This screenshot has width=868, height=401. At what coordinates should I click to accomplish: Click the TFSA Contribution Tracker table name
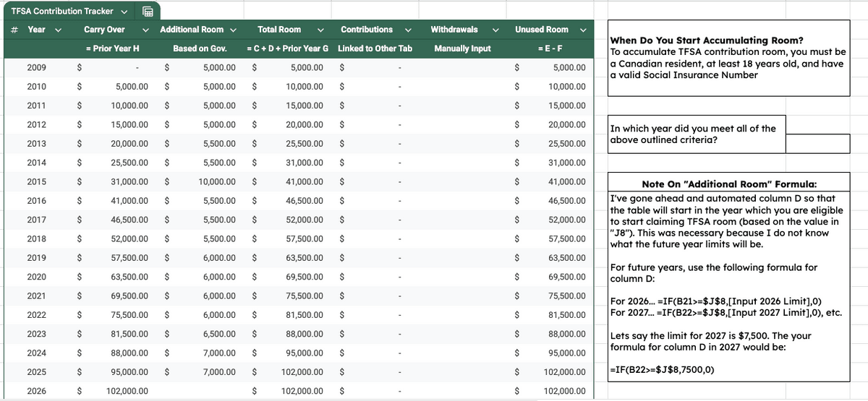(62, 11)
